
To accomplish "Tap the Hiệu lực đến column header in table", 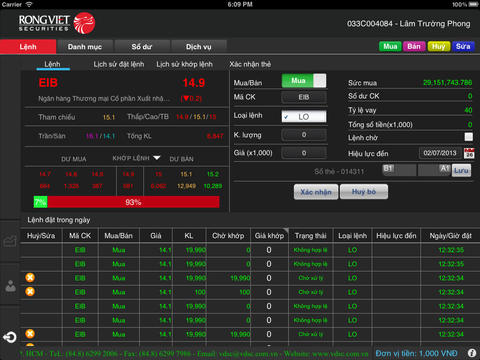I will pos(396,236).
